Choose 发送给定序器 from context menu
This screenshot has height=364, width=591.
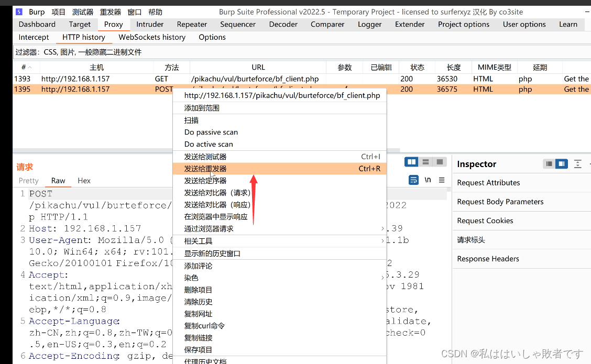point(279,181)
